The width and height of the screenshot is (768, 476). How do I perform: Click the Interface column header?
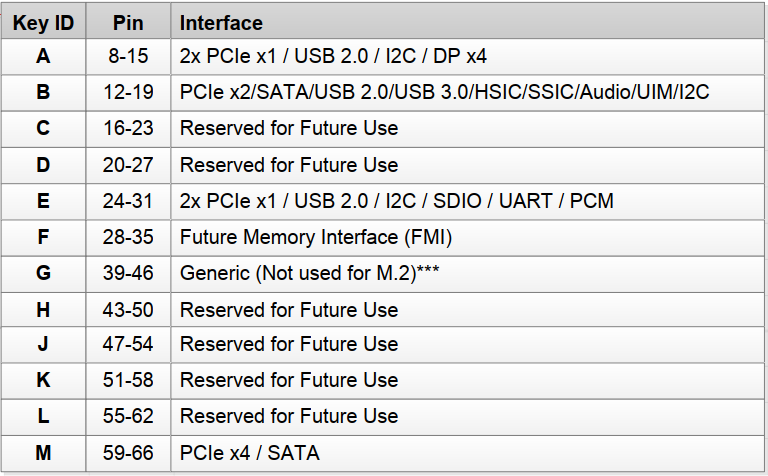[x=221, y=22]
